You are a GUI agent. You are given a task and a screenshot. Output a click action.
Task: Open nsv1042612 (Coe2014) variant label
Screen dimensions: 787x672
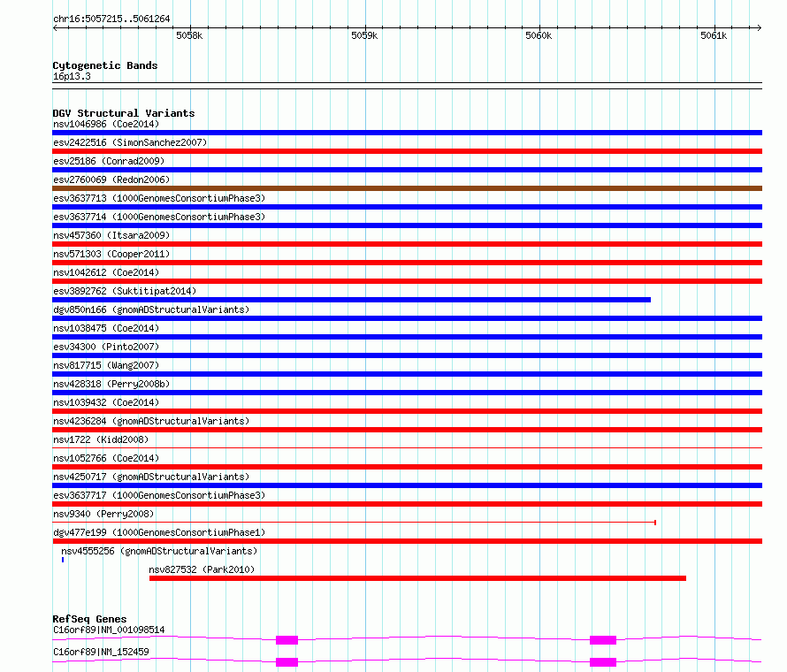(106, 272)
